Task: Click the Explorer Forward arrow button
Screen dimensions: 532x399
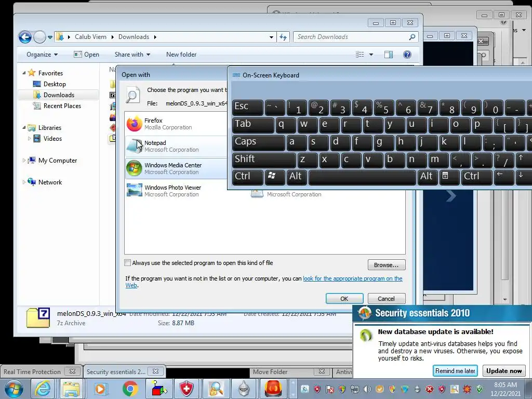Action: [x=39, y=37]
